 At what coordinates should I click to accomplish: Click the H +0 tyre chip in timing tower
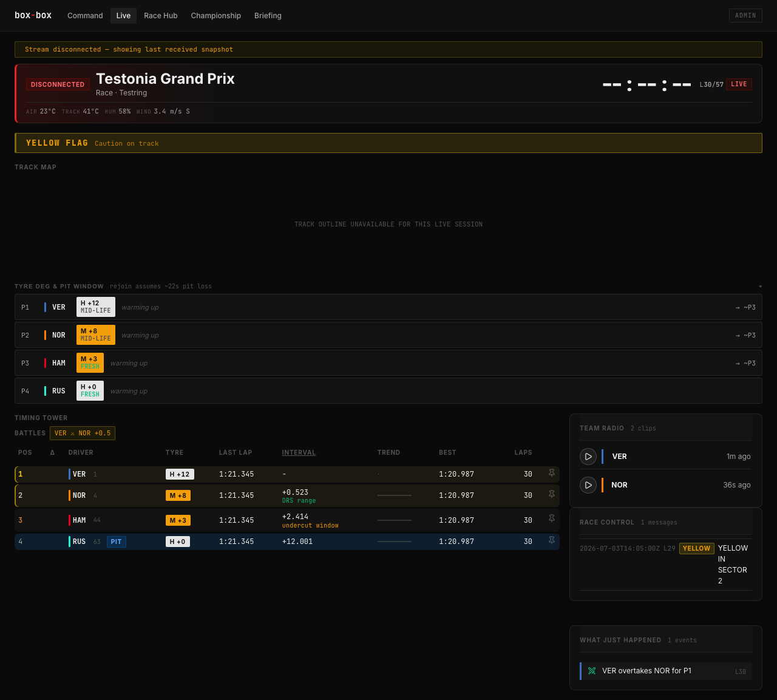coord(178,542)
